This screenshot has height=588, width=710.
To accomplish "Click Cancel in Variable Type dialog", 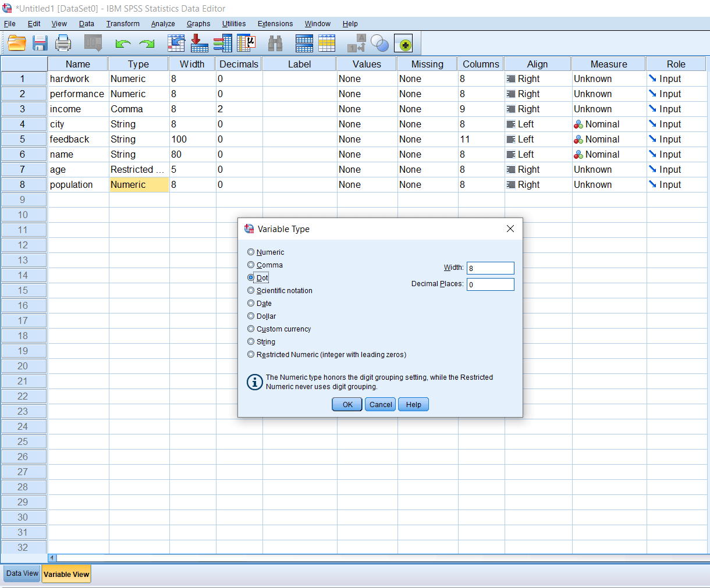I will tap(381, 405).
